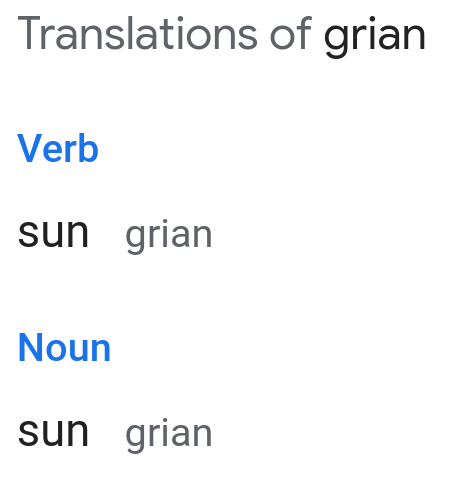Click the Noun part-of-speech heading

pos(64,347)
